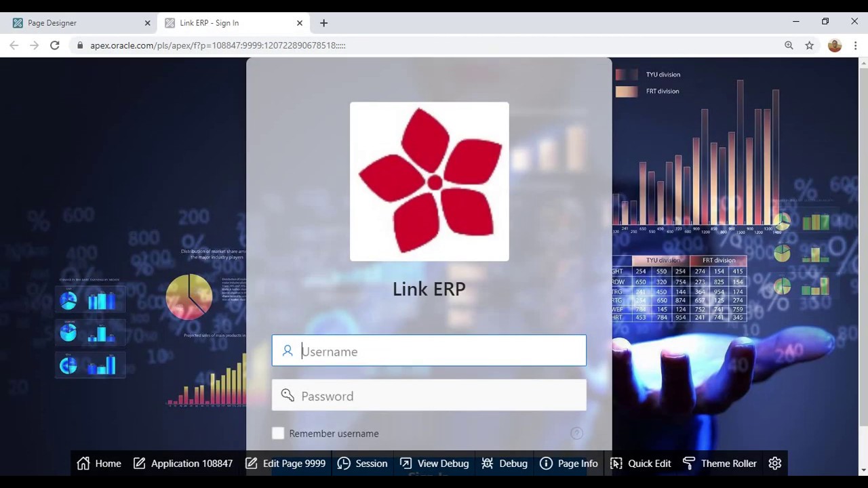The height and width of the screenshot is (488, 868).
Task: Click the Page Info circle icon
Action: (x=546, y=464)
